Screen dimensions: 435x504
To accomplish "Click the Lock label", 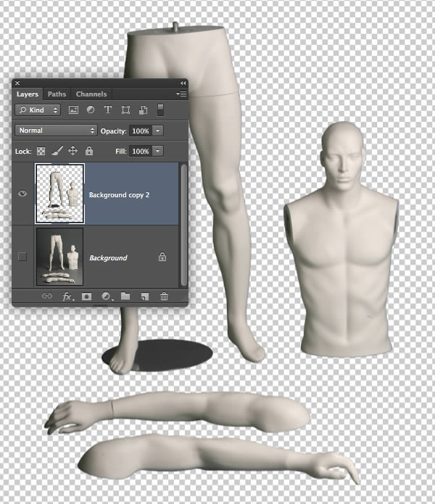I will pyautogui.click(x=23, y=152).
